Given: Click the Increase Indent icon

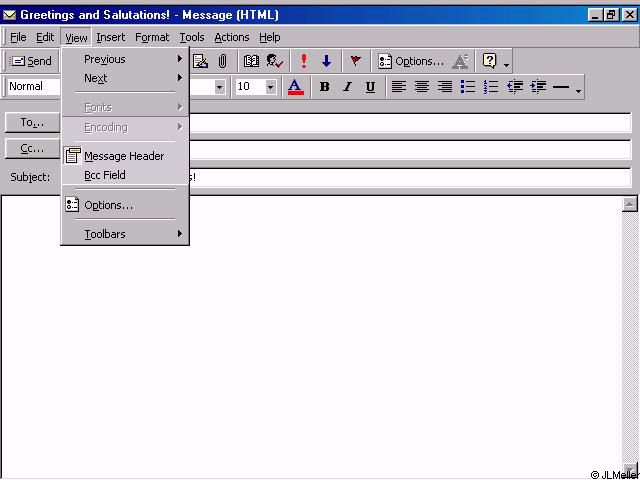Looking at the screenshot, I should point(538,87).
